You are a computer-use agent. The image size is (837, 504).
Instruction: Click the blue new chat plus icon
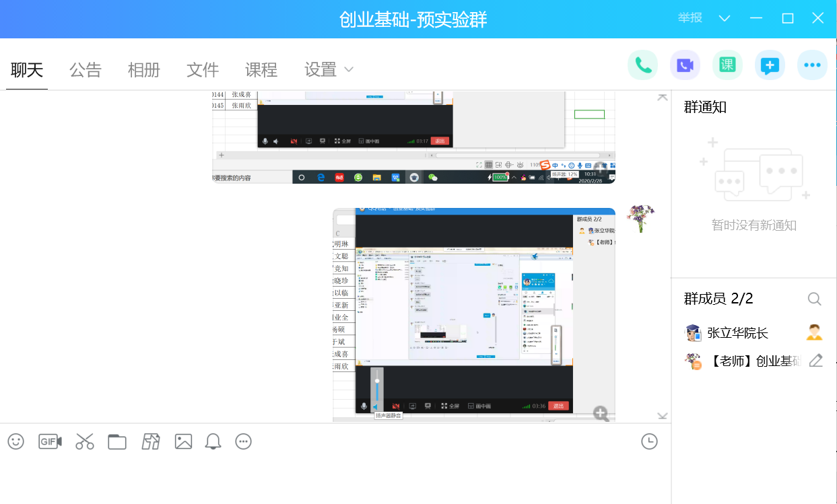coord(770,65)
